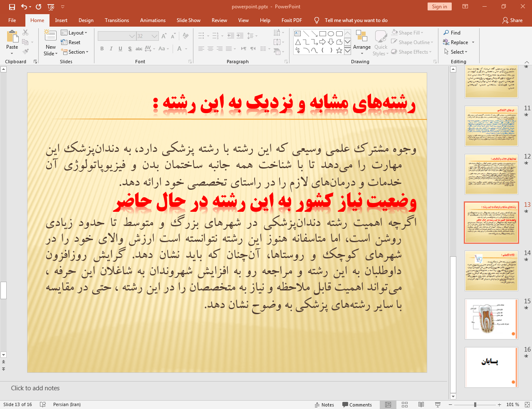This screenshot has height=409, width=532.
Task: Open the Select dropdown
Action: pos(455,52)
